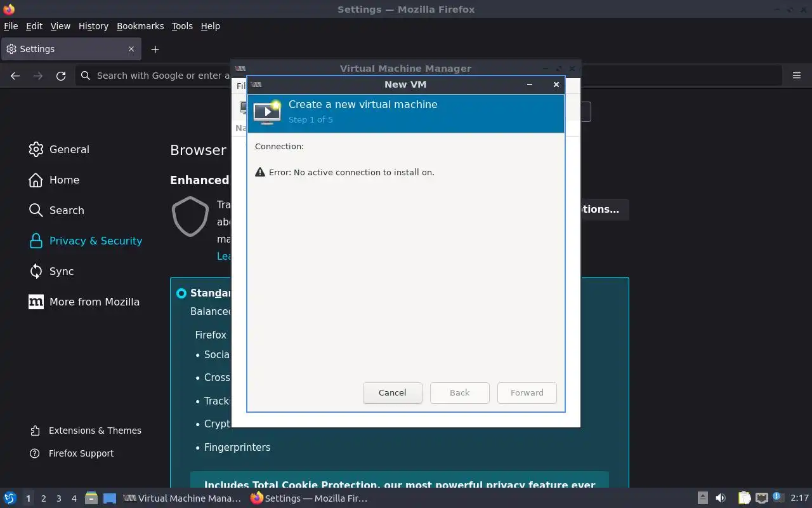Open Sync settings category

[x=51, y=271]
